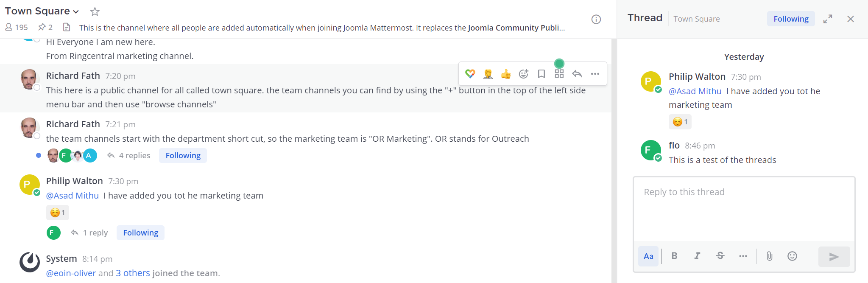Open the pinned posts list
Viewport: 868px width, 283px height.
pos(45,28)
